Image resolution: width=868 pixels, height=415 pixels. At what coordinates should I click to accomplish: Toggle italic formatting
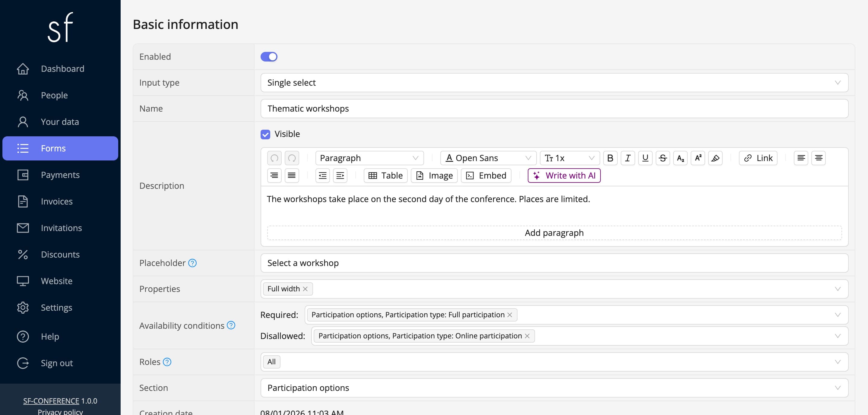click(628, 158)
